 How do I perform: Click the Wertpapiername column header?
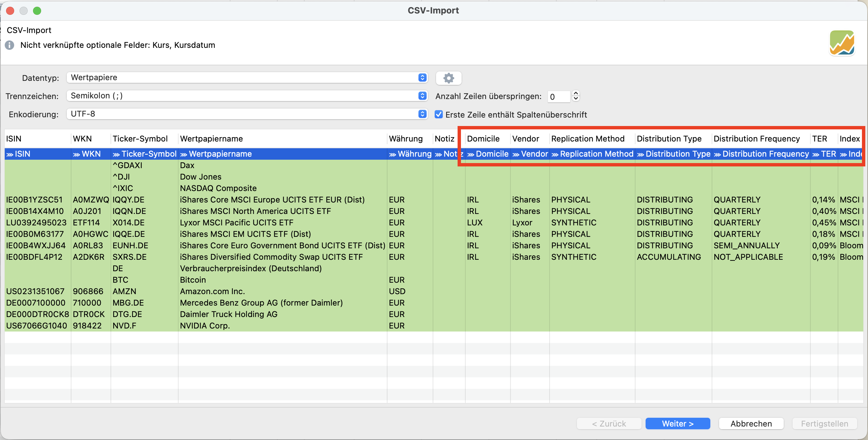[x=283, y=139]
